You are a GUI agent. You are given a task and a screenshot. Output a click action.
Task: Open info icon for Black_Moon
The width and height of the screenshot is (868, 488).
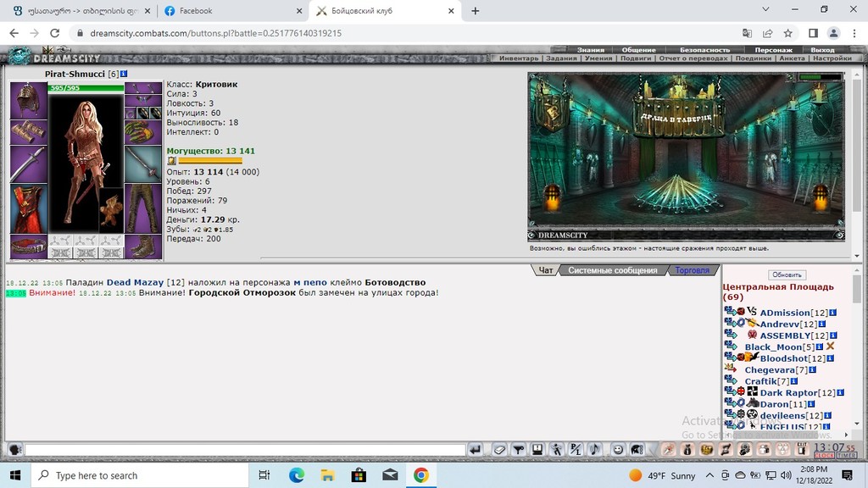click(x=820, y=347)
